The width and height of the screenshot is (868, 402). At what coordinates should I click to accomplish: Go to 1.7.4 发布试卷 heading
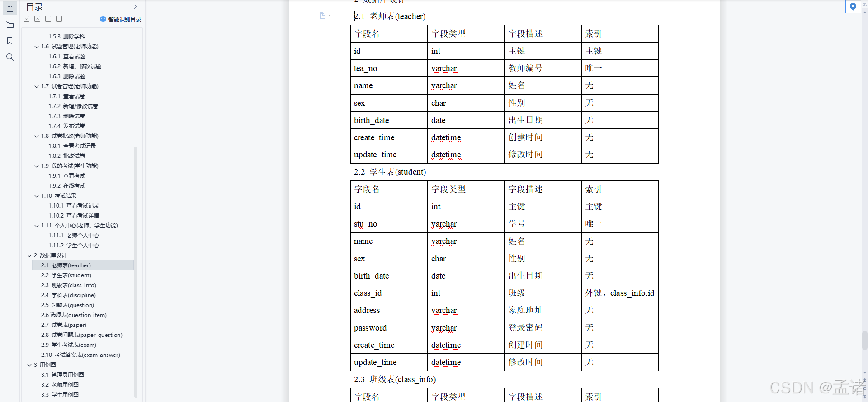pyautogui.click(x=66, y=126)
